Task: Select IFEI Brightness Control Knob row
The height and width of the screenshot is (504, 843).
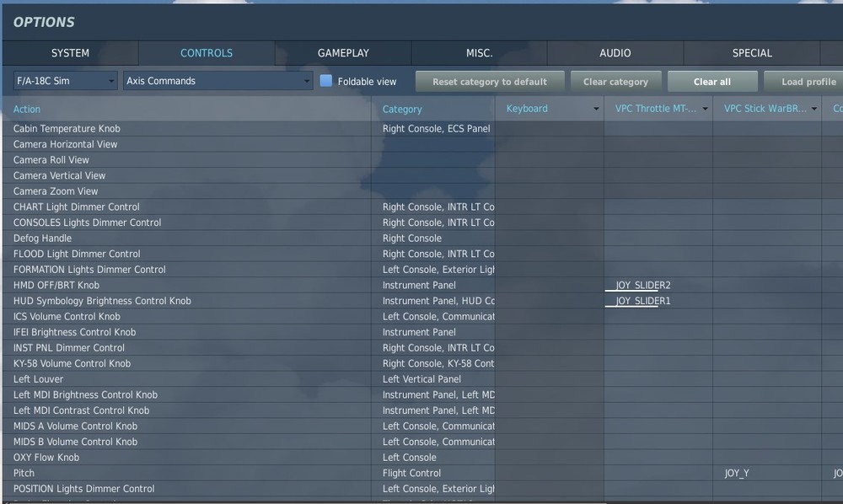Action: (186, 332)
